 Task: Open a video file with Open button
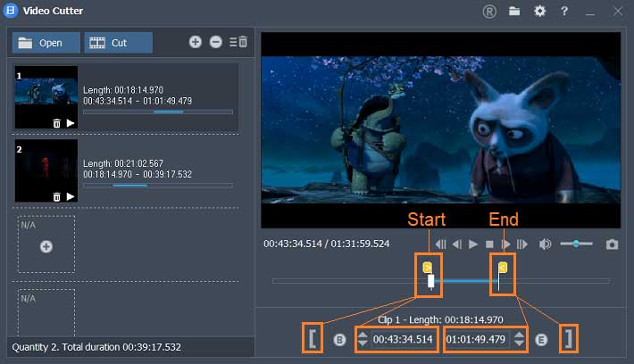click(x=46, y=43)
